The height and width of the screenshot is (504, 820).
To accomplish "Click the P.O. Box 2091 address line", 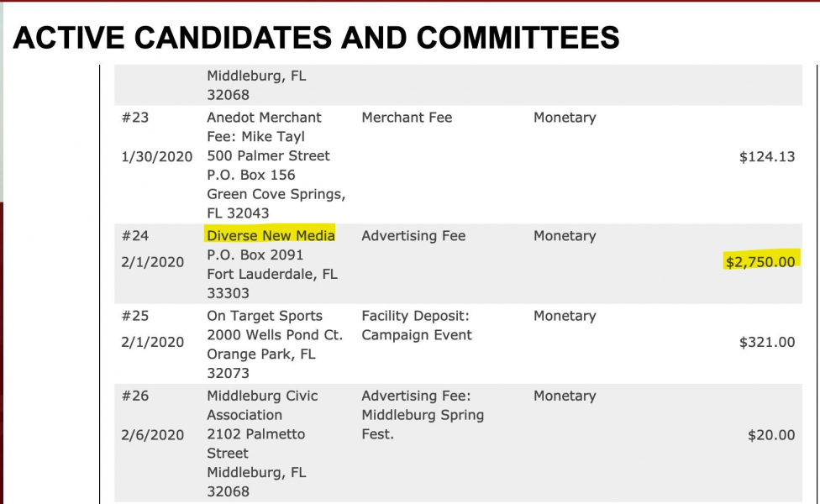I will [255, 255].
